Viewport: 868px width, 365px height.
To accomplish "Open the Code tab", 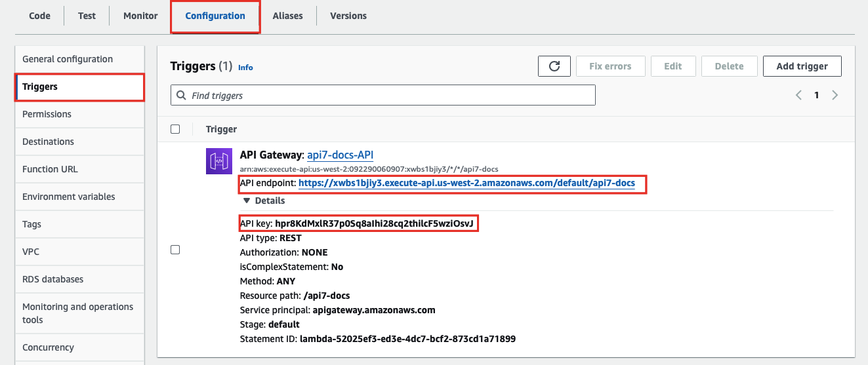I will [x=39, y=16].
